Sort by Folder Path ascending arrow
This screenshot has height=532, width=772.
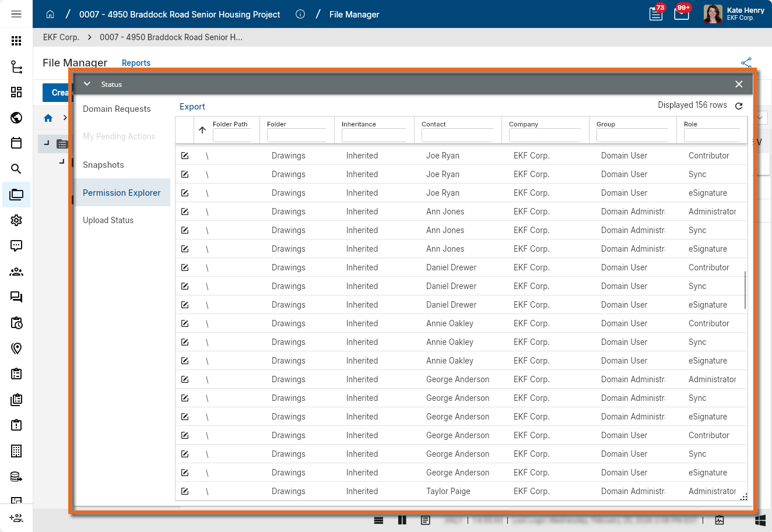point(202,130)
